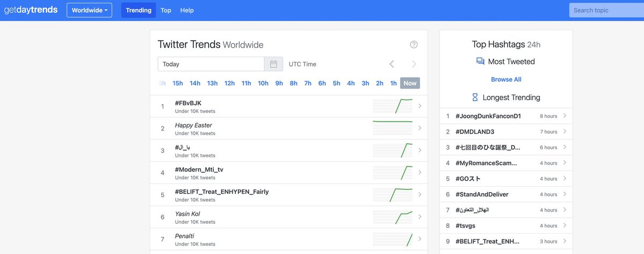Expand chevron on Penalti row
This screenshot has width=644, height=254.
pyautogui.click(x=419, y=239)
